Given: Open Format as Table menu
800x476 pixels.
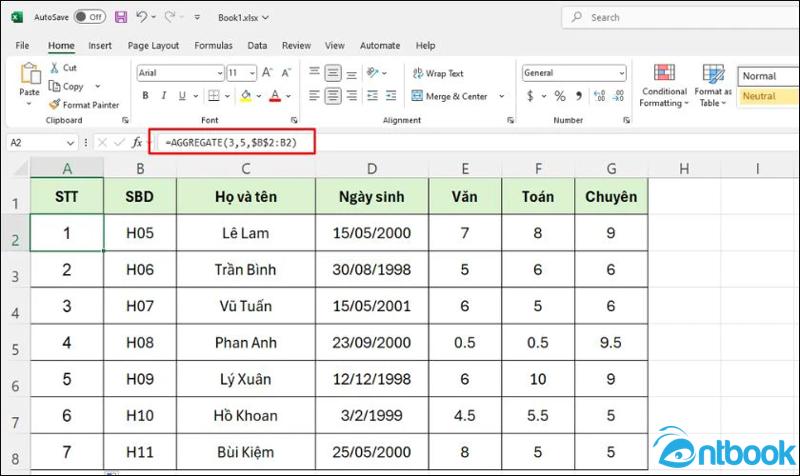Looking at the screenshot, I should (713, 86).
